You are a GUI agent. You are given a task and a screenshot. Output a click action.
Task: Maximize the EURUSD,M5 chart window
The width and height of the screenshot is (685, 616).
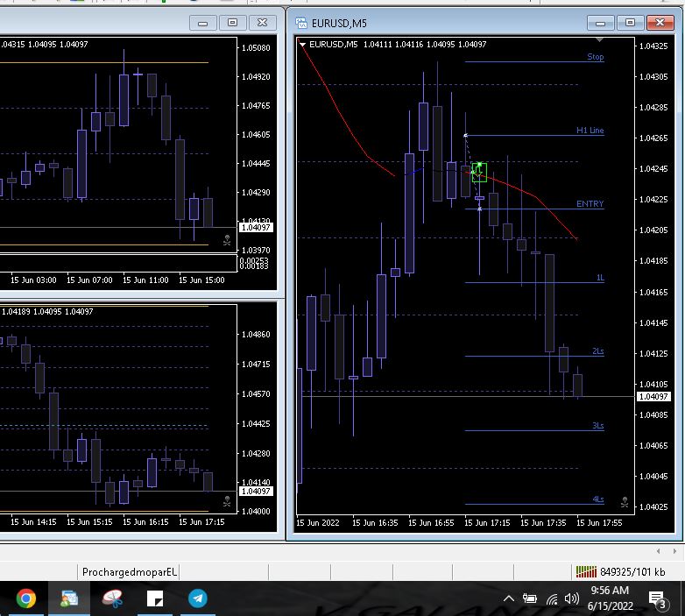click(x=629, y=23)
